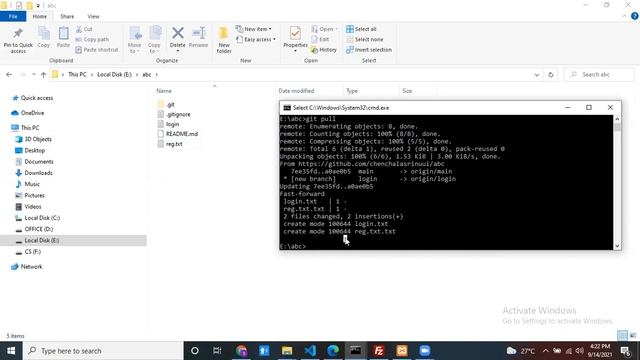Select OFFICE (D:) drive in navigation pane
The width and height of the screenshot is (640, 360).
click(34, 229)
